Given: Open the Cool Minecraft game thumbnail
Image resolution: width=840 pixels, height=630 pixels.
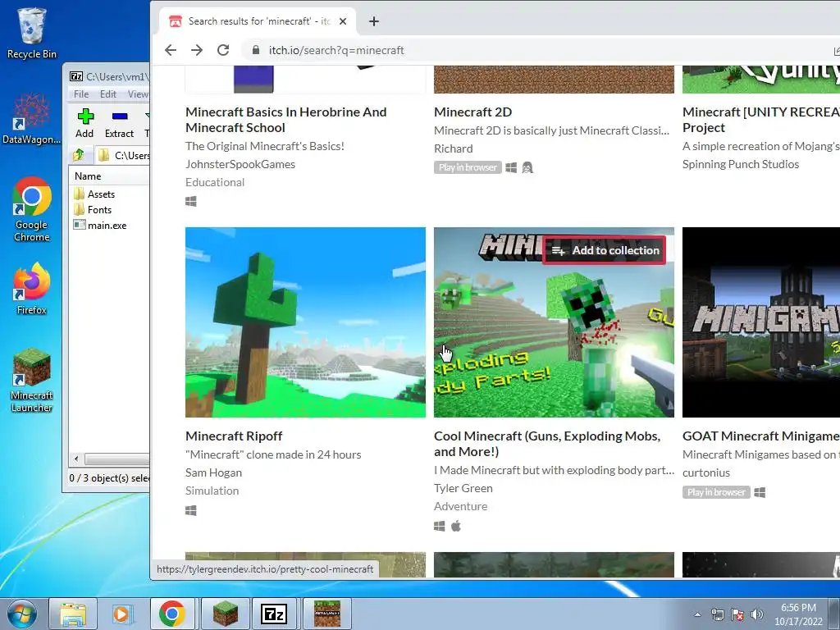Looking at the screenshot, I should [554, 322].
